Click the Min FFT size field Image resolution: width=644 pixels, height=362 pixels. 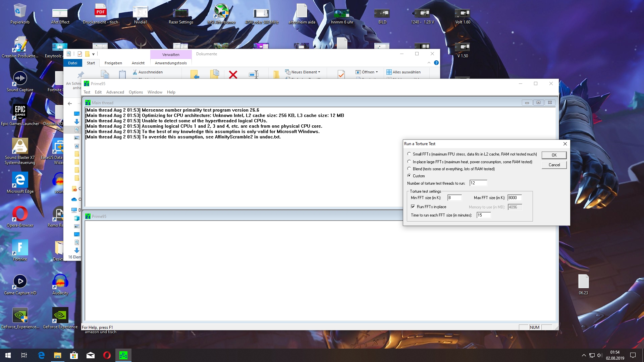click(x=454, y=198)
